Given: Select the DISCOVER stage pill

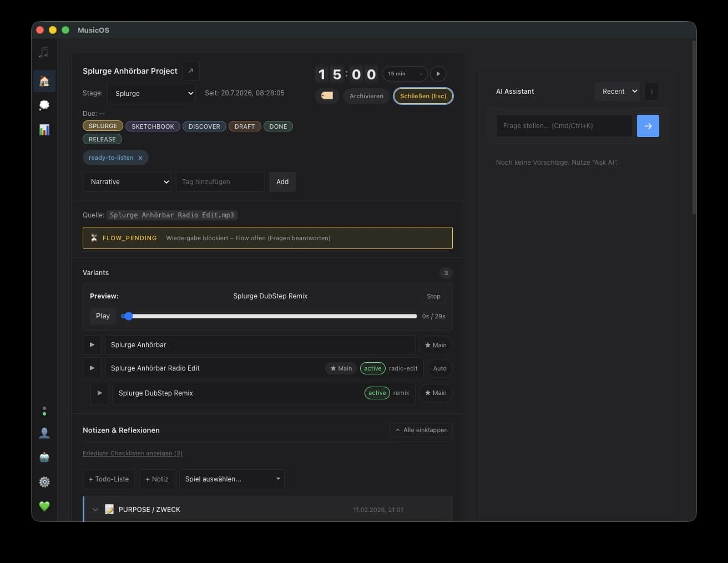Looking at the screenshot, I should (204, 126).
